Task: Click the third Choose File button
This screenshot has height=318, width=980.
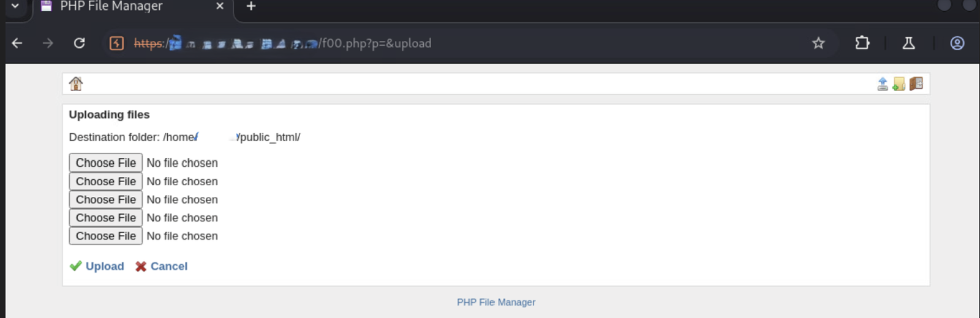Action: [106, 199]
